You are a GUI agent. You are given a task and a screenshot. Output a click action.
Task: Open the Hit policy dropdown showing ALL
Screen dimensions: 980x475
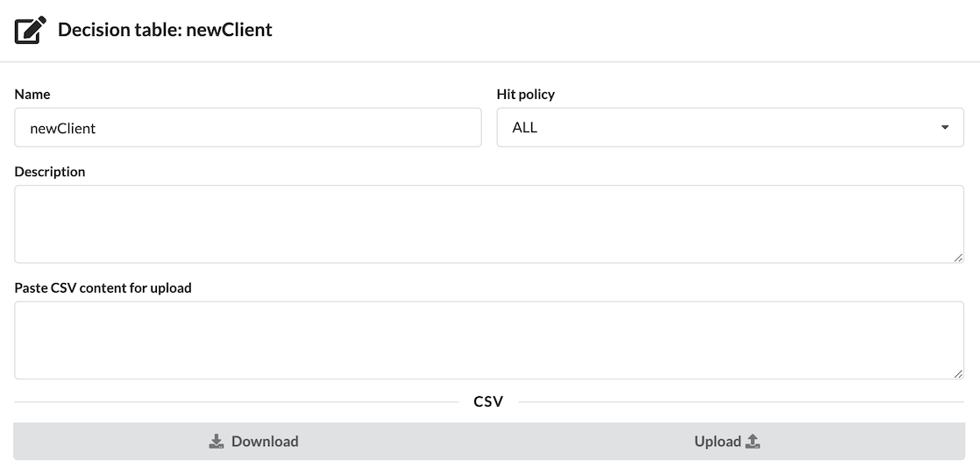[729, 127]
